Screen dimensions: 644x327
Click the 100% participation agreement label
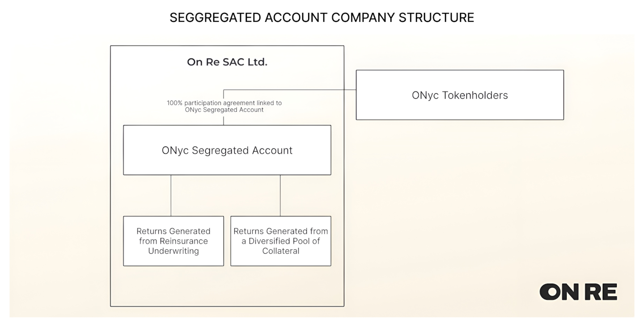(225, 103)
